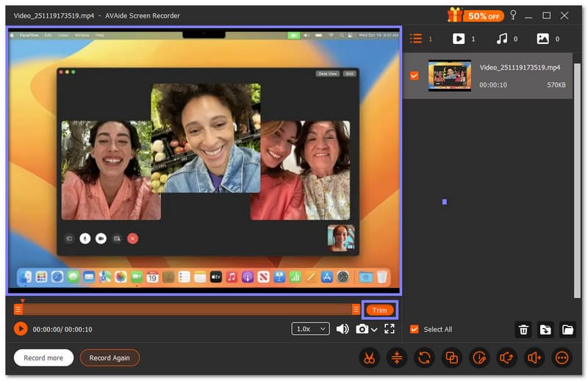Uncheck the Video_251119173519.mp4 file checkbox
The width and height of the screenshot is (588, 381).
click(x=415, y=76)
